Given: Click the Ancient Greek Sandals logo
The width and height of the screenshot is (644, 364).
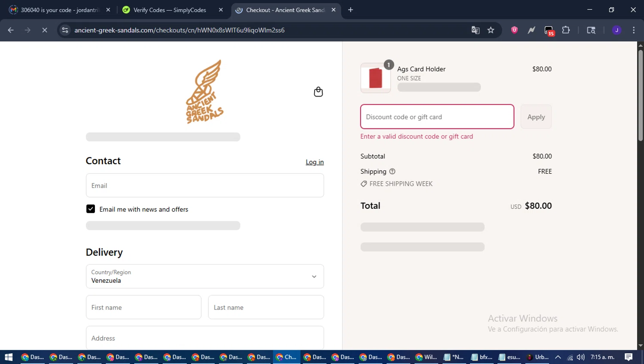Looking at the screenshot, I should pyautogui.click(x=205, y=92).
